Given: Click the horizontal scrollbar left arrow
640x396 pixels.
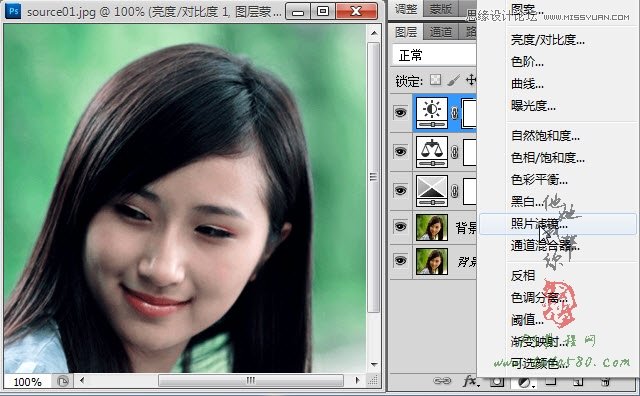Looking at the screenshot, I should [x=82, y=381].
